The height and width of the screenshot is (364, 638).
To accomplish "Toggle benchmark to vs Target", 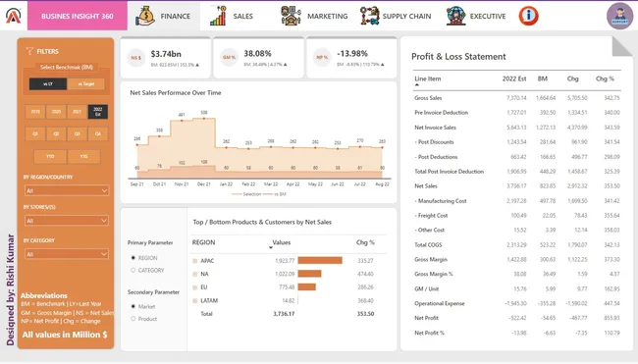I will click(85, 83).
